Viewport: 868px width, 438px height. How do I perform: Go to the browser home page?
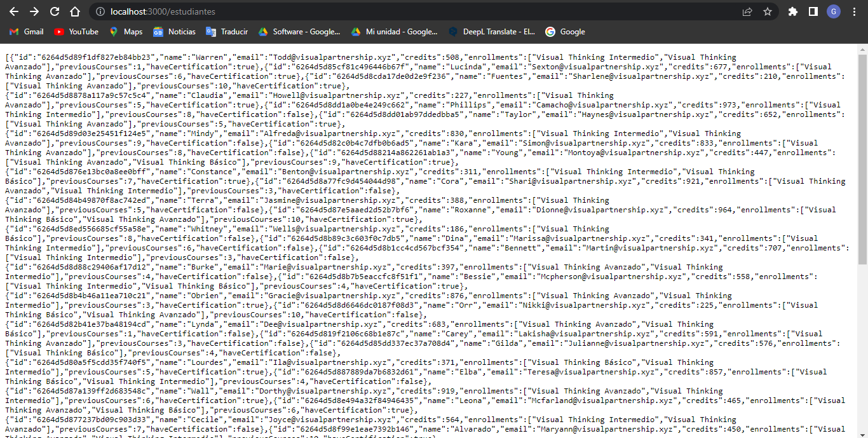(x=75, y=11)
